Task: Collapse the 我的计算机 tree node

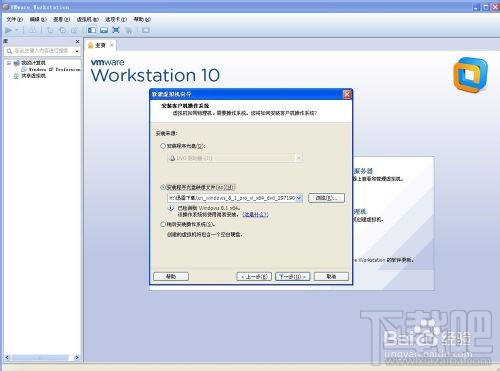Action: tap(9, 63)
